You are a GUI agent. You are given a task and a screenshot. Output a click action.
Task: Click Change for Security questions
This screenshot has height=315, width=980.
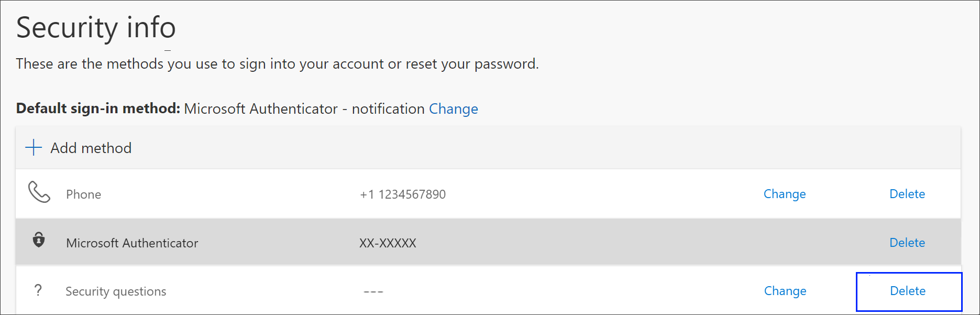[784, 290]
